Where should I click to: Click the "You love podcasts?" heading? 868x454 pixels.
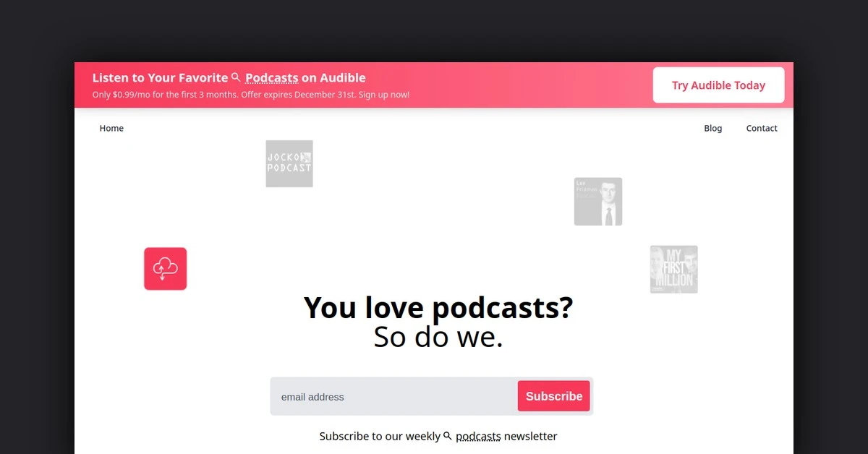pyautogui.click(x=438, y=307)
